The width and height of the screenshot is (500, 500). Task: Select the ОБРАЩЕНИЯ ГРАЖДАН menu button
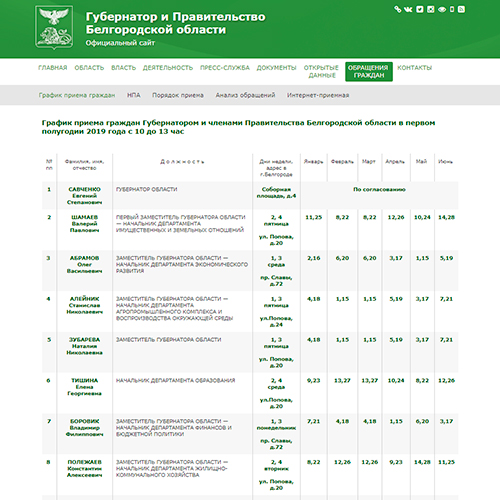tap(369, 71)
